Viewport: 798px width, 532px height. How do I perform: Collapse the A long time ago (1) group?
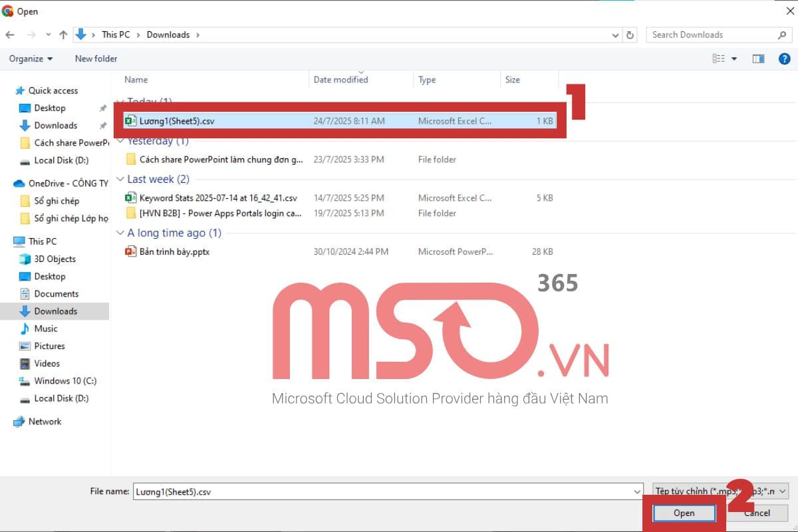pyautogui.click(x=120, y=233)
